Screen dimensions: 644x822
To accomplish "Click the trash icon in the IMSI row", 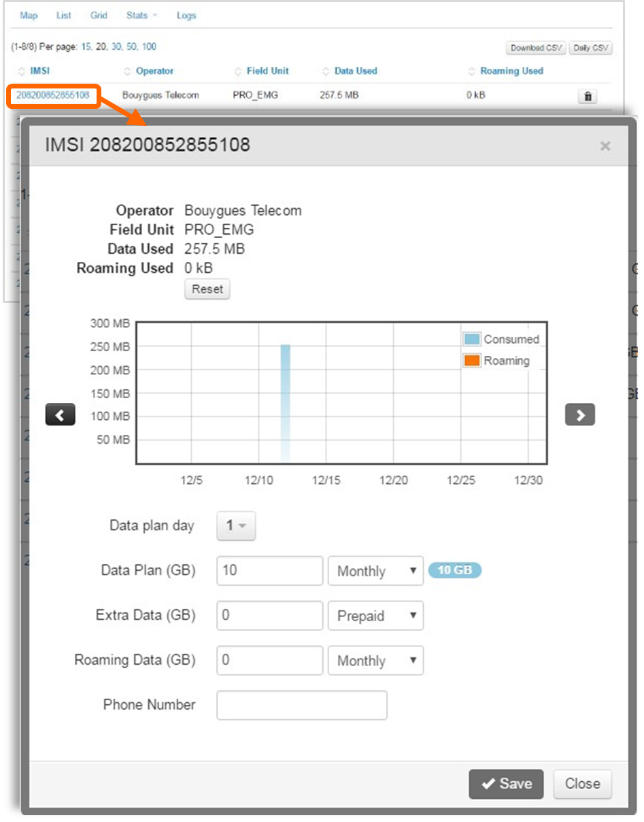I will pyautogui.click(x=588, y=97).
